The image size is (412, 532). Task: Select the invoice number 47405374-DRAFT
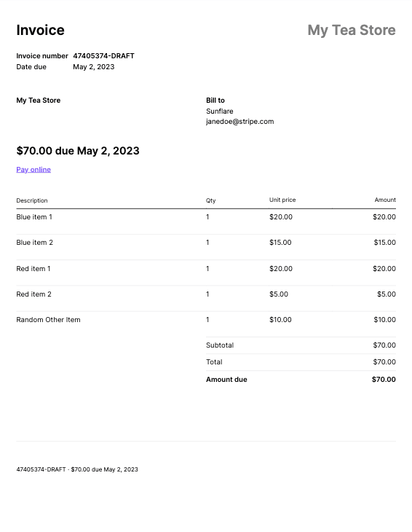point(103,55)
